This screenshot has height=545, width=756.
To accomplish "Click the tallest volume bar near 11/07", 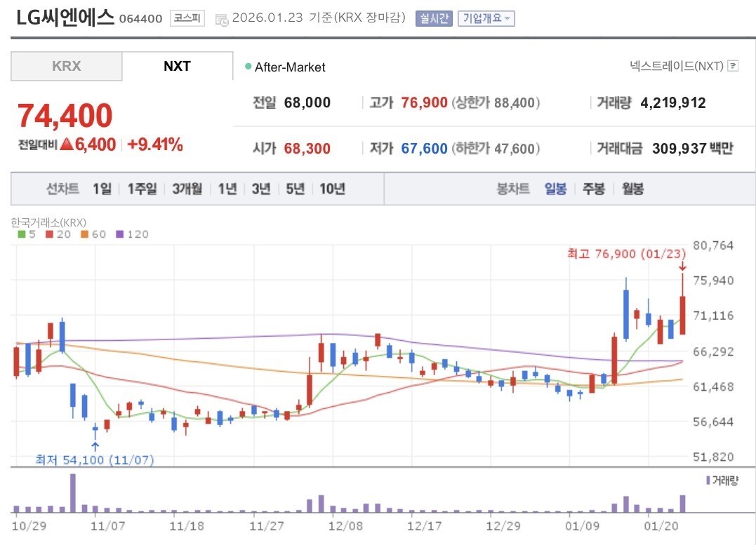I will pyautogui.click(x=73, y=493).
